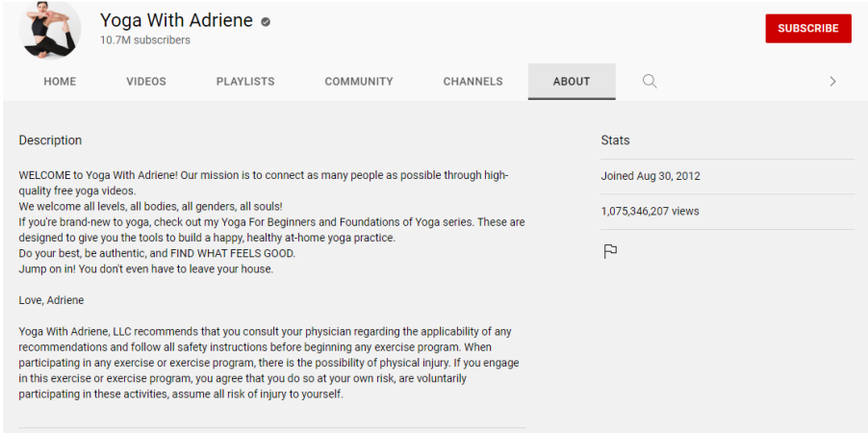868x433 pixels.
Task: Click the report user flag icon
Action: [x=610, y=252]
